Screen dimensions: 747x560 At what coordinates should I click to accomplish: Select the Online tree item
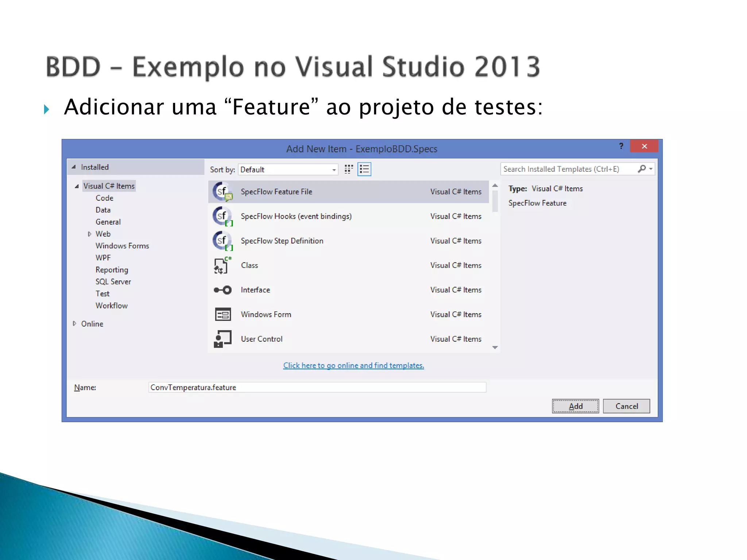92,324
